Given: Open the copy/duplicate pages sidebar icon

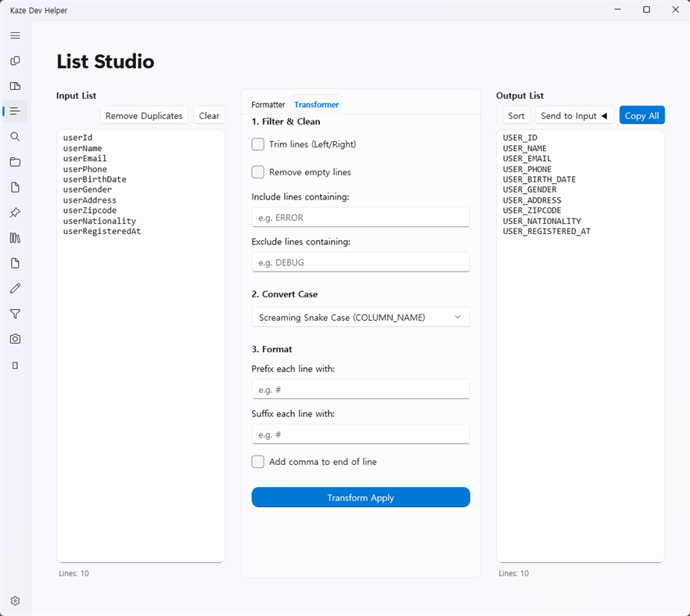Looking at the screenshot, I should pos(15,61).
